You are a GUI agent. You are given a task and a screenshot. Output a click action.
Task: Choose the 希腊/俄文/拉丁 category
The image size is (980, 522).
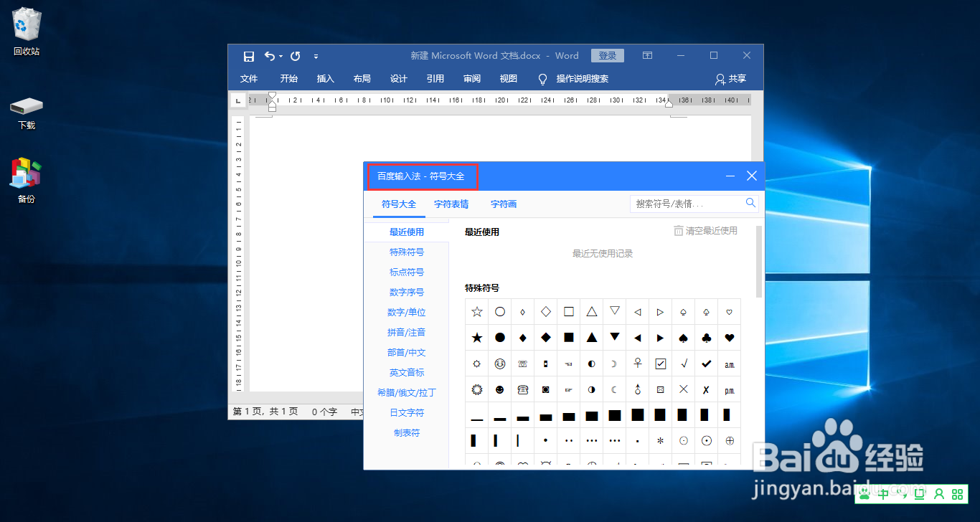(x=407, y=393)
